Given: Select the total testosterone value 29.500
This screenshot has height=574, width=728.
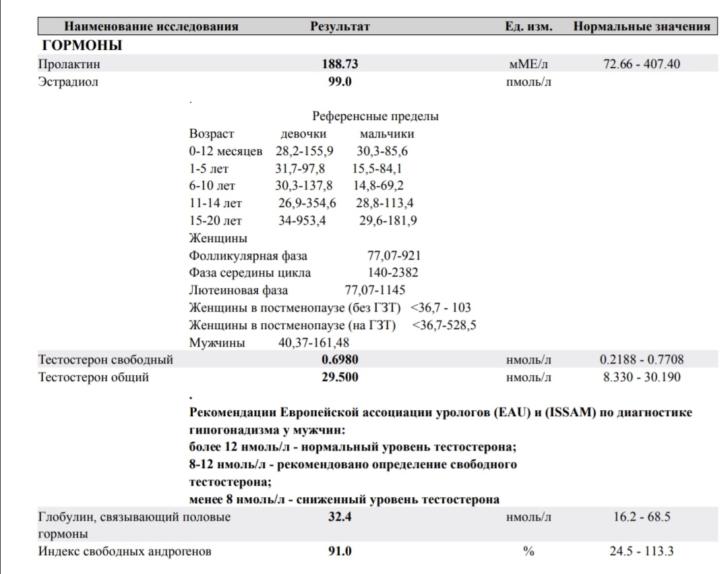Looking at the screenshot, I should [x=340, y=377].
